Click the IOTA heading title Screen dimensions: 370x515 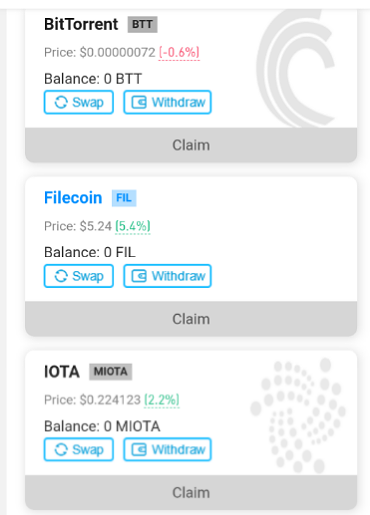(x=62, y=372)
